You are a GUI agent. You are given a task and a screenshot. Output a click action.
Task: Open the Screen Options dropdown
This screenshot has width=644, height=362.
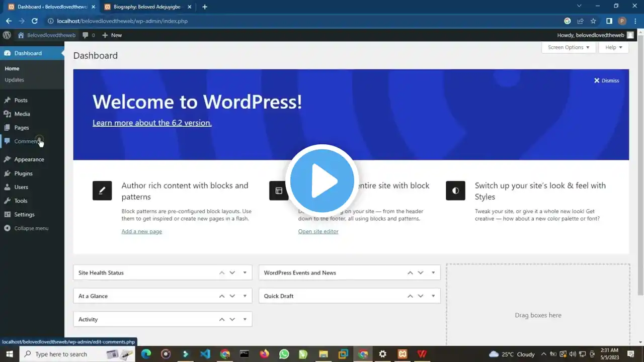coord(569,47)
